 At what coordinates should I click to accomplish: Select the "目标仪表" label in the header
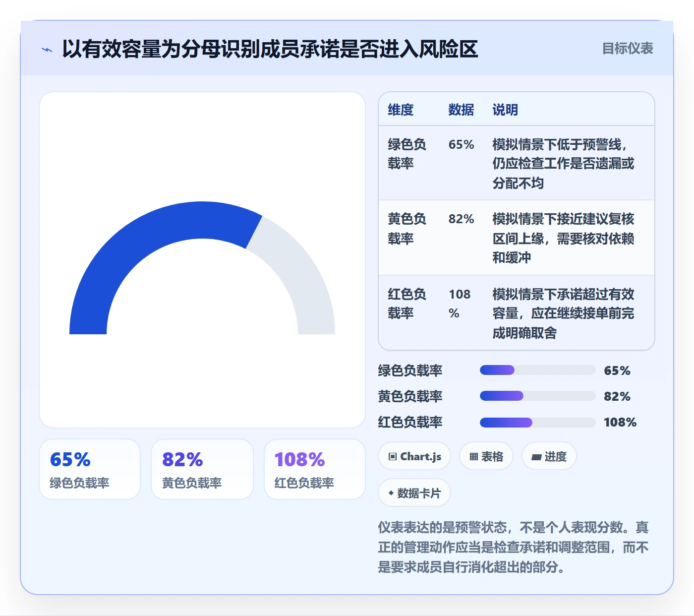[x=628, y=49]
